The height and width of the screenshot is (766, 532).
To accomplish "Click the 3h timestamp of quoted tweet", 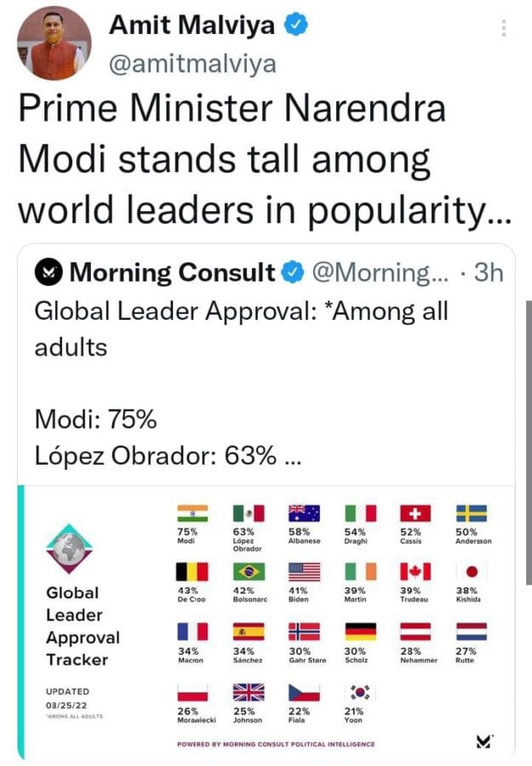I will click(x=489, y=272).
